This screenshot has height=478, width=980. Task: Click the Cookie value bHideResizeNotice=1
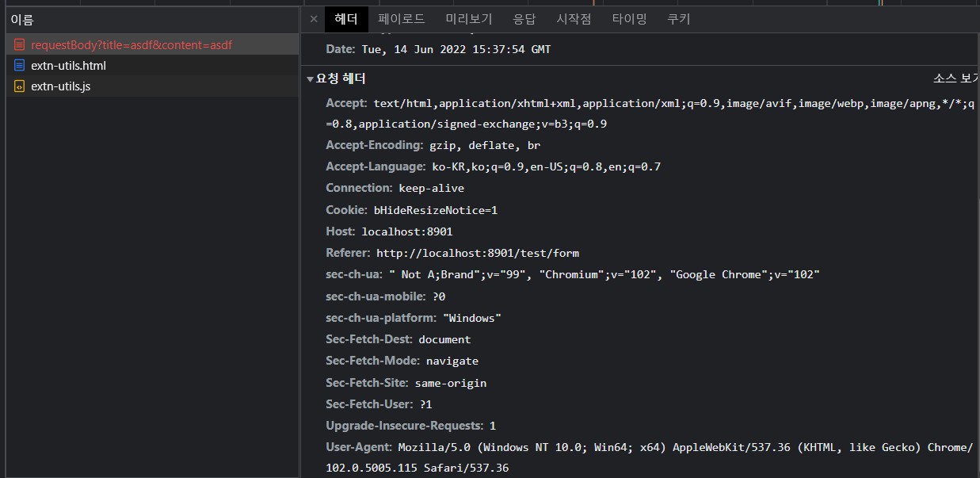pos(436,210)
